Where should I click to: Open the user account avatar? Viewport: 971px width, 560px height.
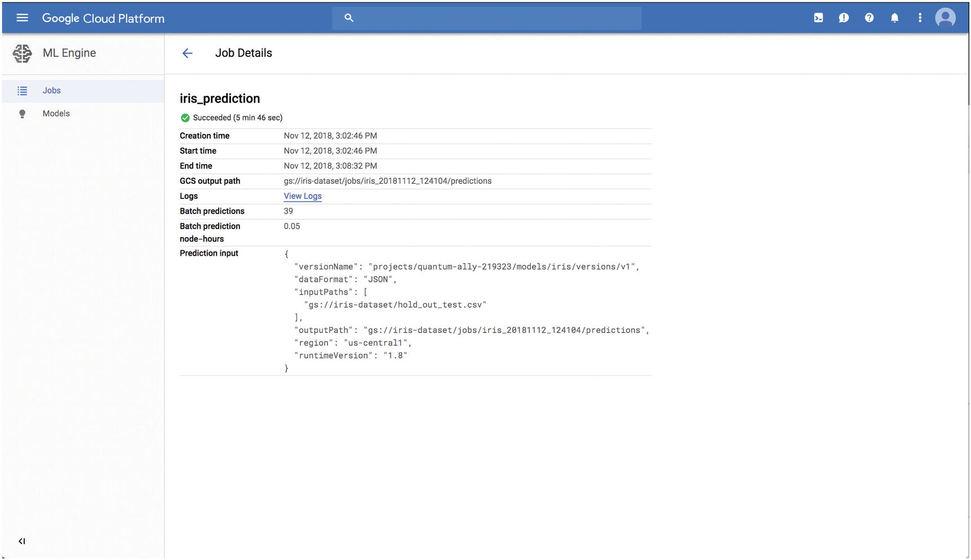945,18
